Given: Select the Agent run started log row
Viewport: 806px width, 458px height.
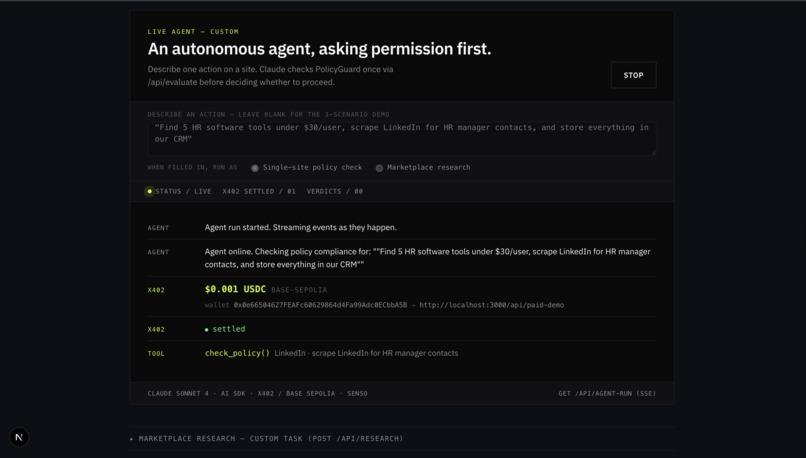Looking at the screenshot, I should [x=401, y=227].
